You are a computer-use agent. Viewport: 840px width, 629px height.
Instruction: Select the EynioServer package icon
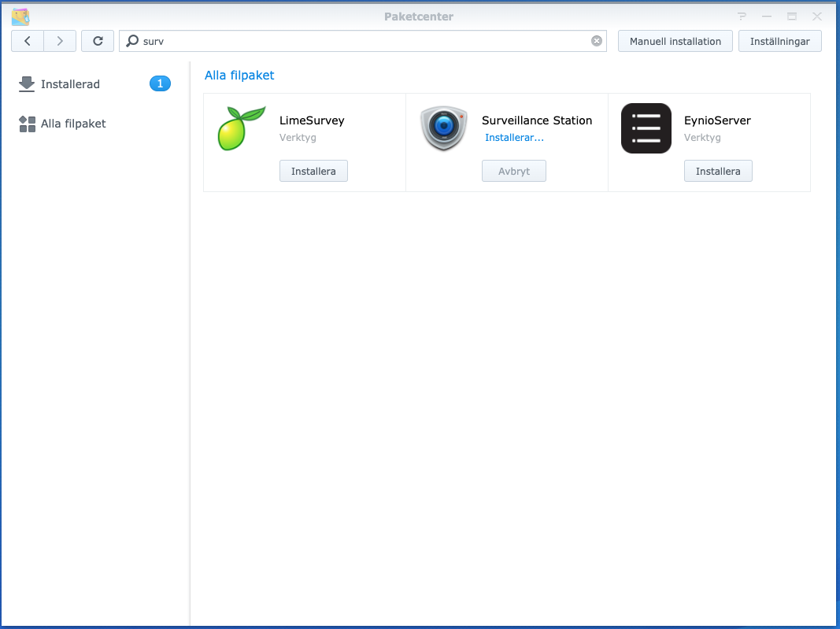tap(646, 128)
